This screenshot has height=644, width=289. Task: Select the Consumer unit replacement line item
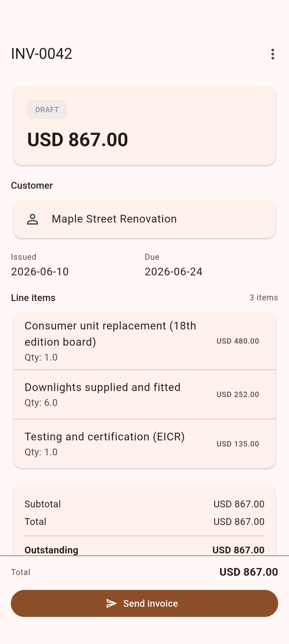144,341
